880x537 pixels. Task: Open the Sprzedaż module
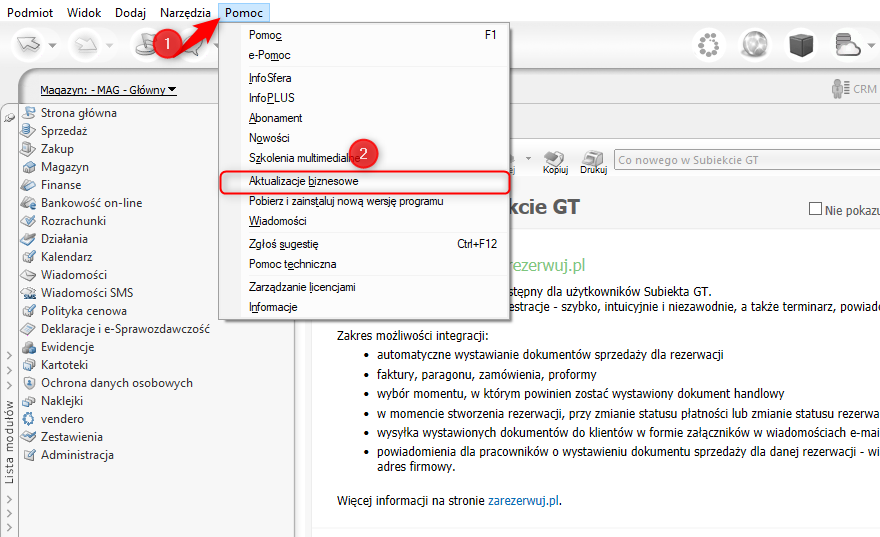tap(63, 131)
